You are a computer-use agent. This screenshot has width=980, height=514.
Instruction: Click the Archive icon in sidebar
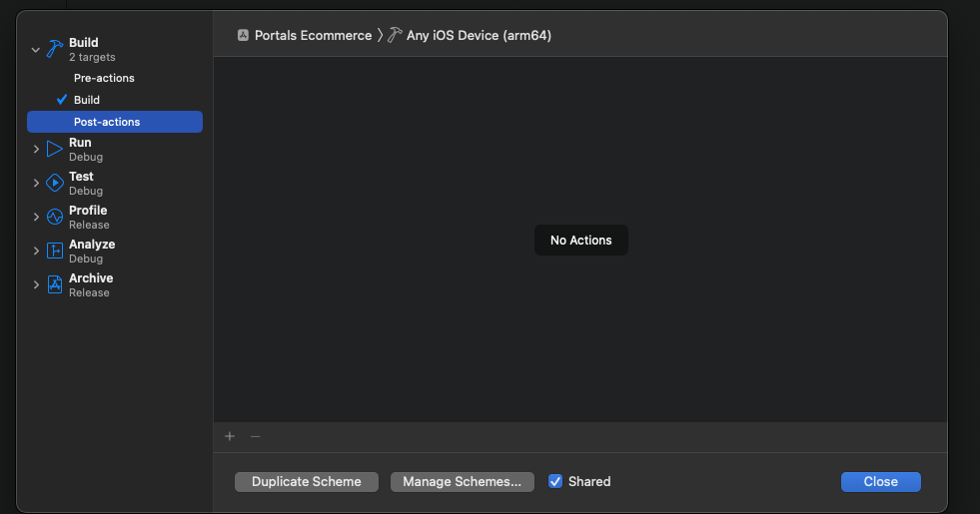(x=55, y=285)
